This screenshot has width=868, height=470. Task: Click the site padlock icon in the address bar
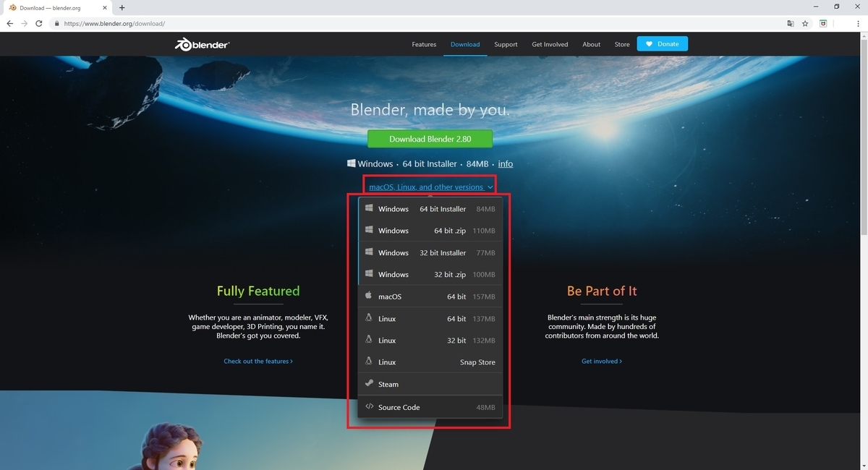[x=56, y=23]
